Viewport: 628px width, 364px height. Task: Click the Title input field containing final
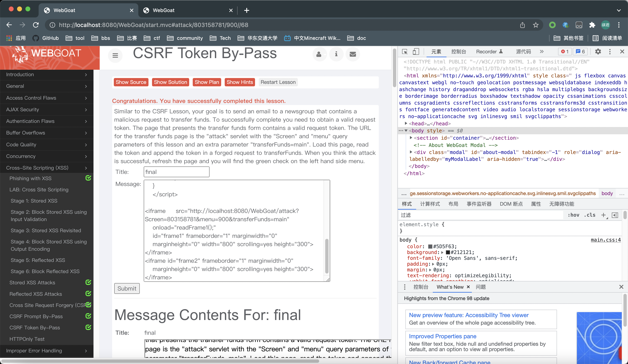point(177,172)
